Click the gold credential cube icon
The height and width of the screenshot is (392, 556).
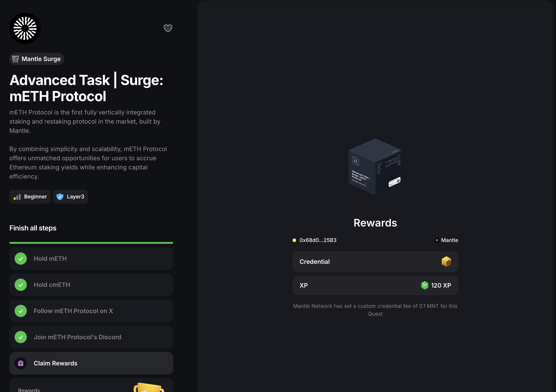pos(446,262)
